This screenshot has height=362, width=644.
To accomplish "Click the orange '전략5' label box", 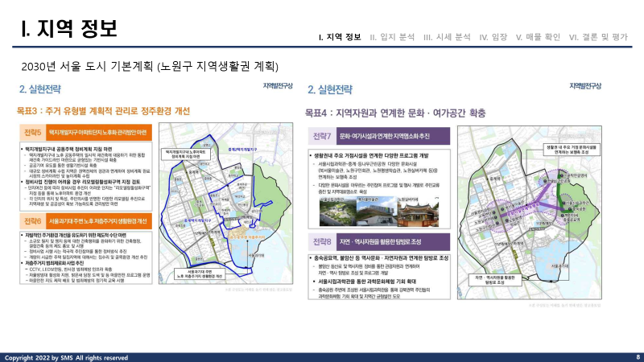I will 32,133.
